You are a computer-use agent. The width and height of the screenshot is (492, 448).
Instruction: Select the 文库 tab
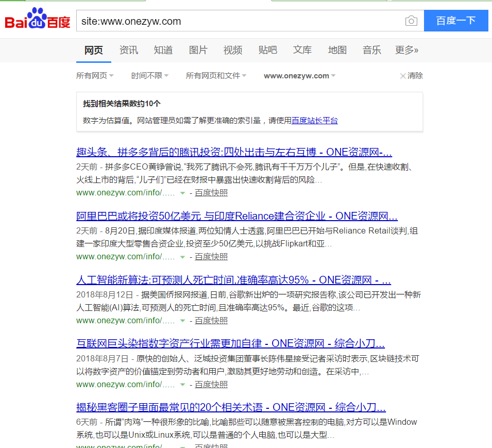point(302,50)
